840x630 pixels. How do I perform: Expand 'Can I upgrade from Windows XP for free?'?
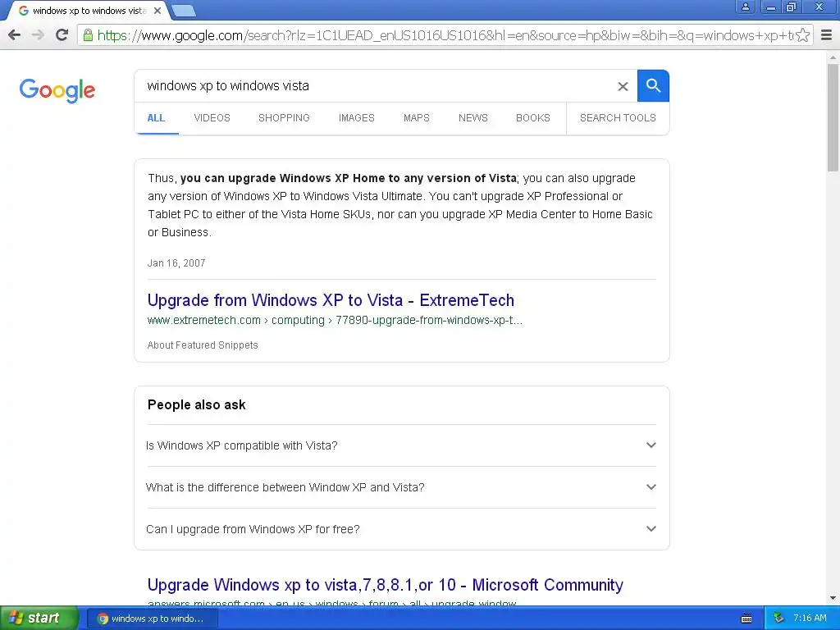click(401, 529)
